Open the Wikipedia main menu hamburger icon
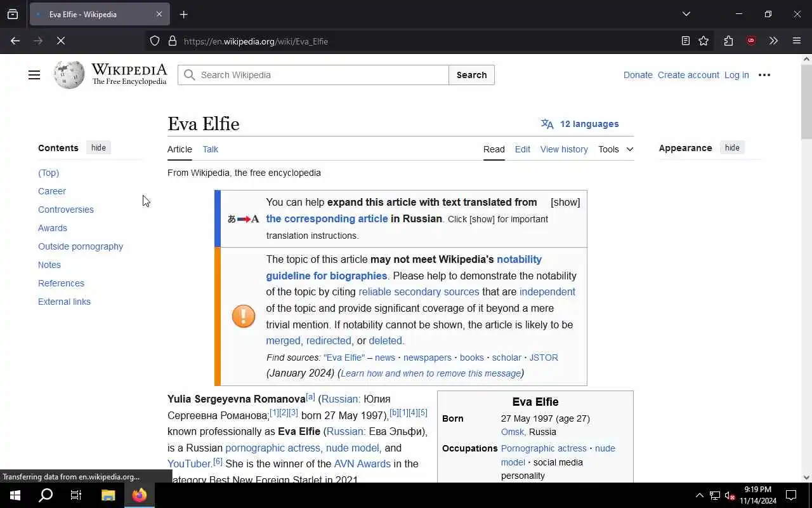 [x=34, y=75]
